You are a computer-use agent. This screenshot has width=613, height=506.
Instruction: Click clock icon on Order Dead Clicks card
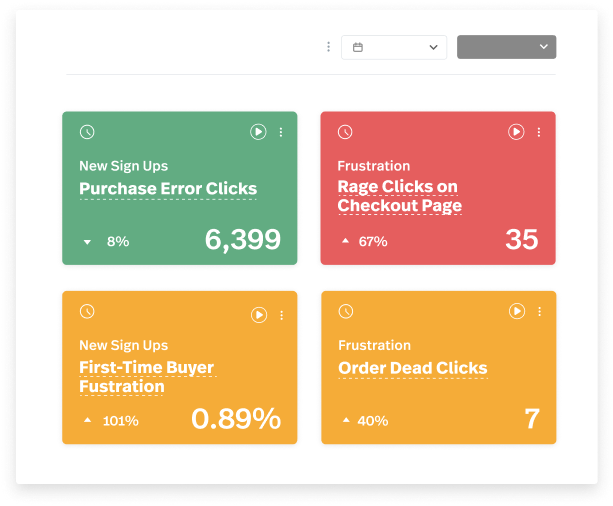(x=346, y=312)
